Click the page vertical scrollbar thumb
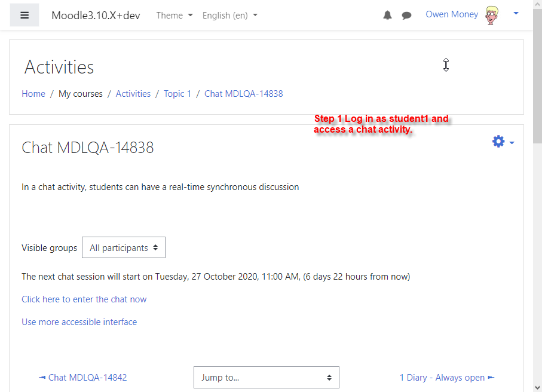 537,76
